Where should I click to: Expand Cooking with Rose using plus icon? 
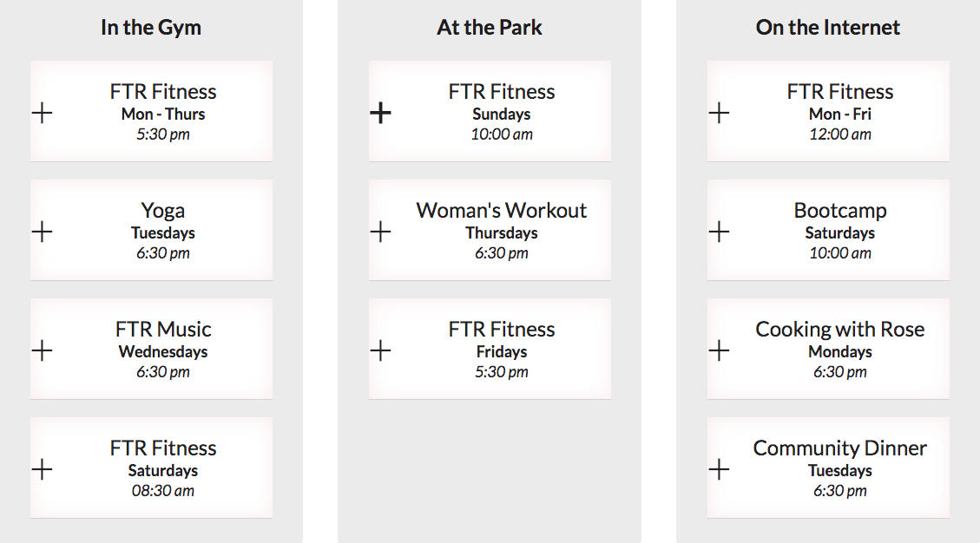(x=719, y=350)
